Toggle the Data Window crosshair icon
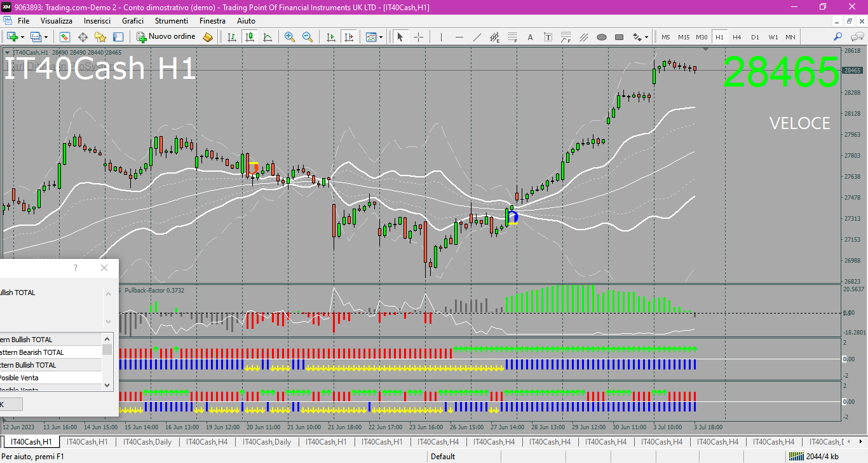The height and width of the screenshot is (463, 868). (83, 37)
